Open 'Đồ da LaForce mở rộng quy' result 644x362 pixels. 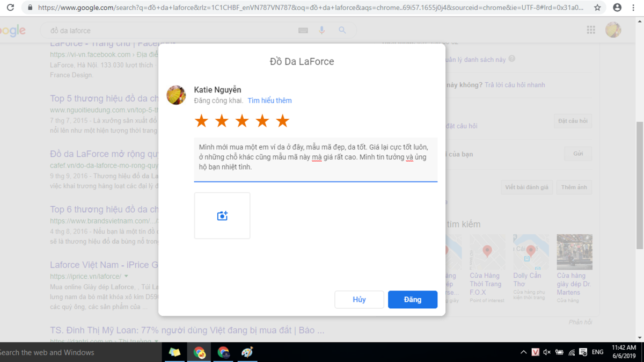[105, 154]
